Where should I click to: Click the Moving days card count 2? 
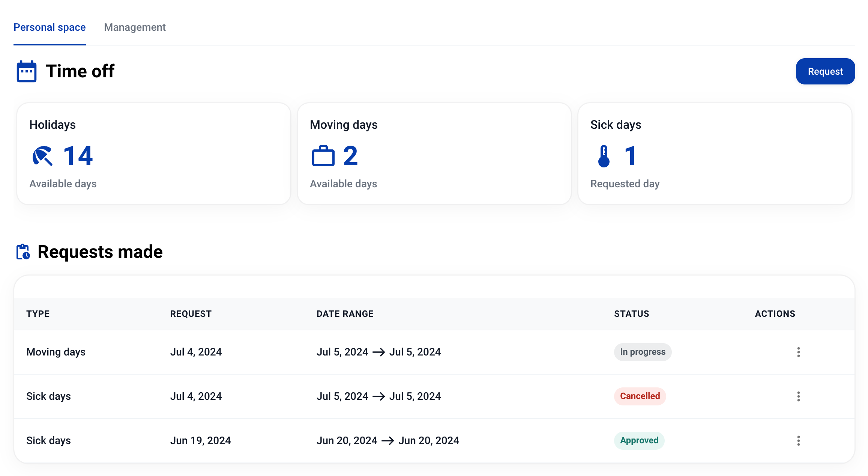click(x=350, y=156)
